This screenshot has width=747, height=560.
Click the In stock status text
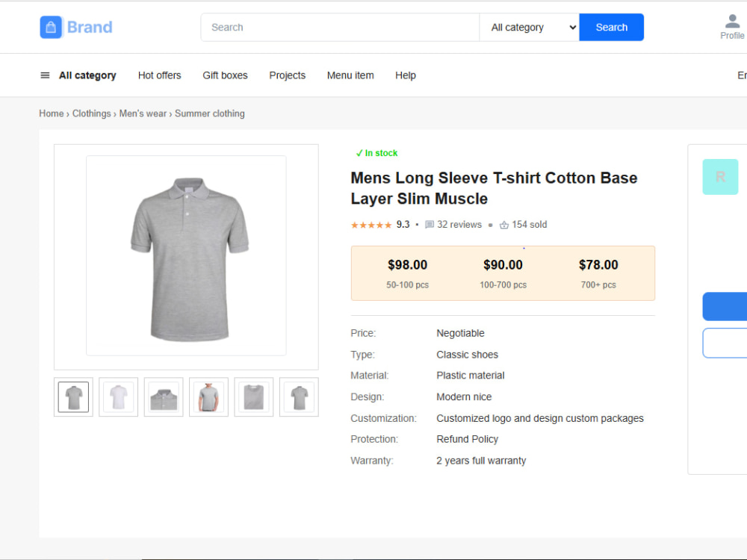coord(381,153)
